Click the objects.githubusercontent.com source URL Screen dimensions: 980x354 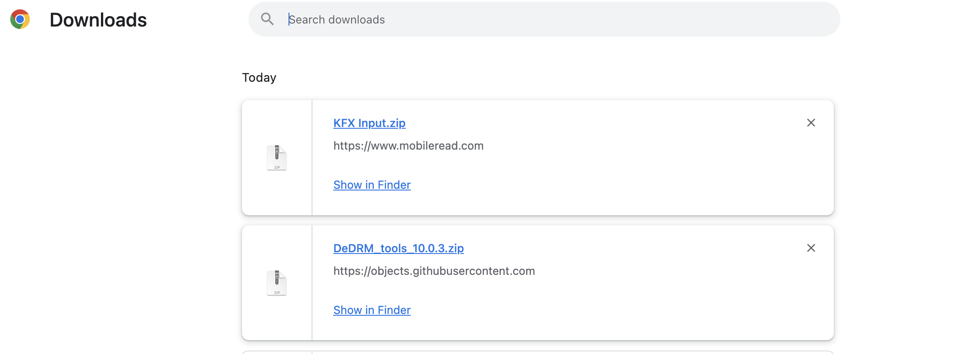(x=434, y=271)
